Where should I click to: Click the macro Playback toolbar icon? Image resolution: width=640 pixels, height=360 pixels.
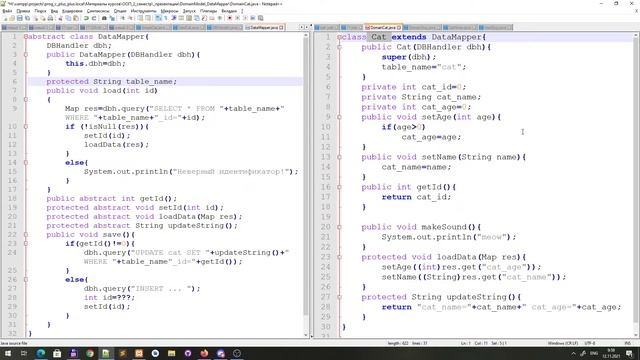click(x=245, y=18)
